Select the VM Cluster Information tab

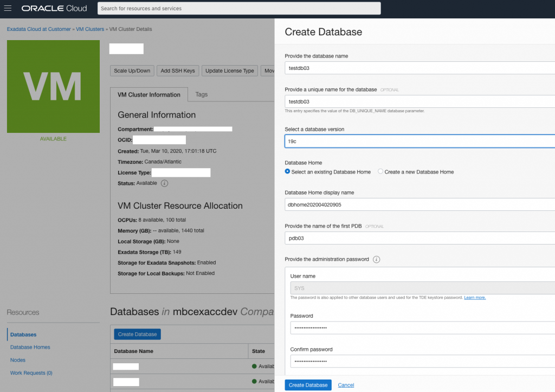(x=149, y=95)
